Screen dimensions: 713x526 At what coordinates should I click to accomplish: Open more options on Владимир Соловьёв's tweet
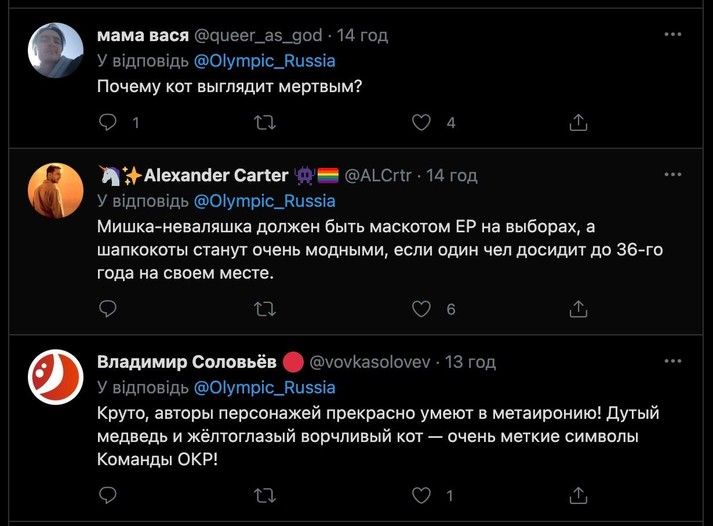673,360
